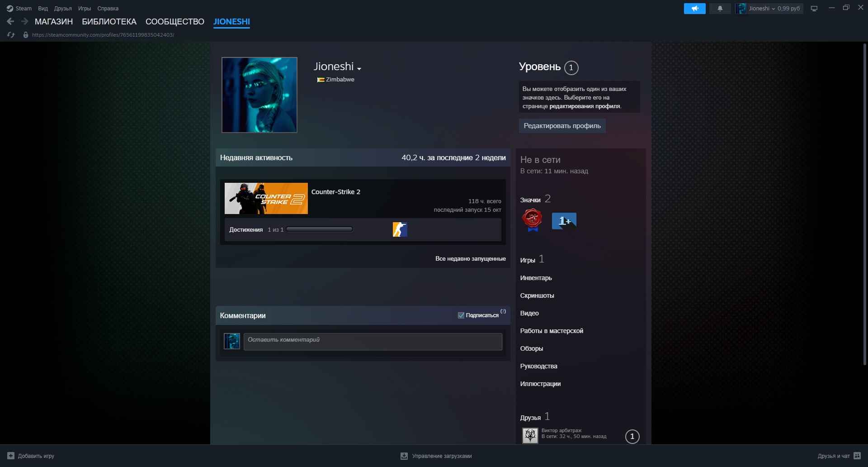Click Все недавно запущенные link
Image resolution: width=868 pixels, height=467 pixels.
[x=470, y=258]
